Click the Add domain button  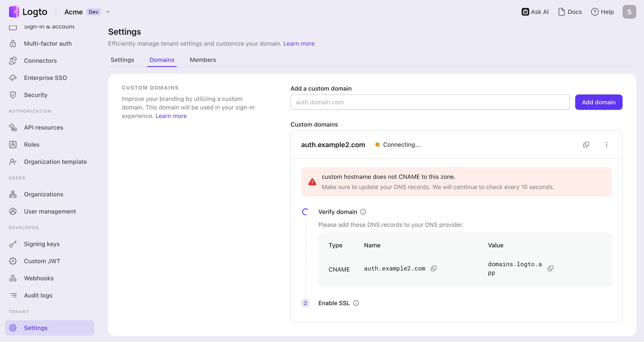coord(599,102)
